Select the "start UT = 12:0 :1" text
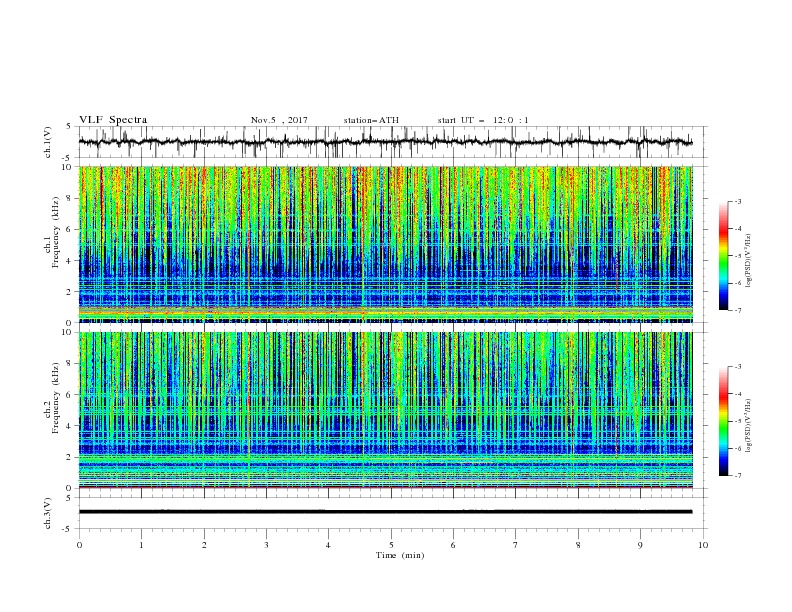Screen dimensions: 792x612 click(483, 120)
